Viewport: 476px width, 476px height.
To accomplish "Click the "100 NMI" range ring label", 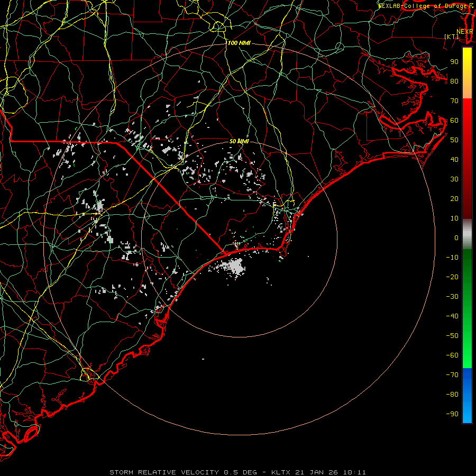I will tap(239, 43).
